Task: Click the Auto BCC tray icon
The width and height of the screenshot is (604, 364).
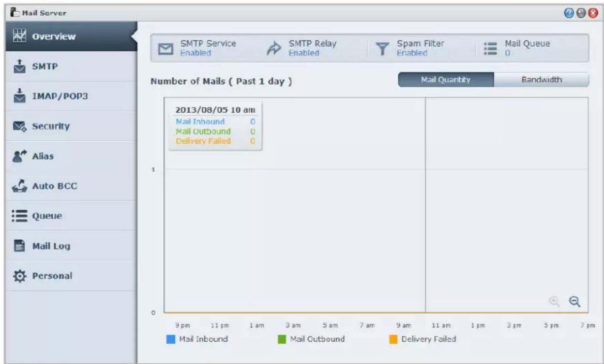Action: pos(20,186)
